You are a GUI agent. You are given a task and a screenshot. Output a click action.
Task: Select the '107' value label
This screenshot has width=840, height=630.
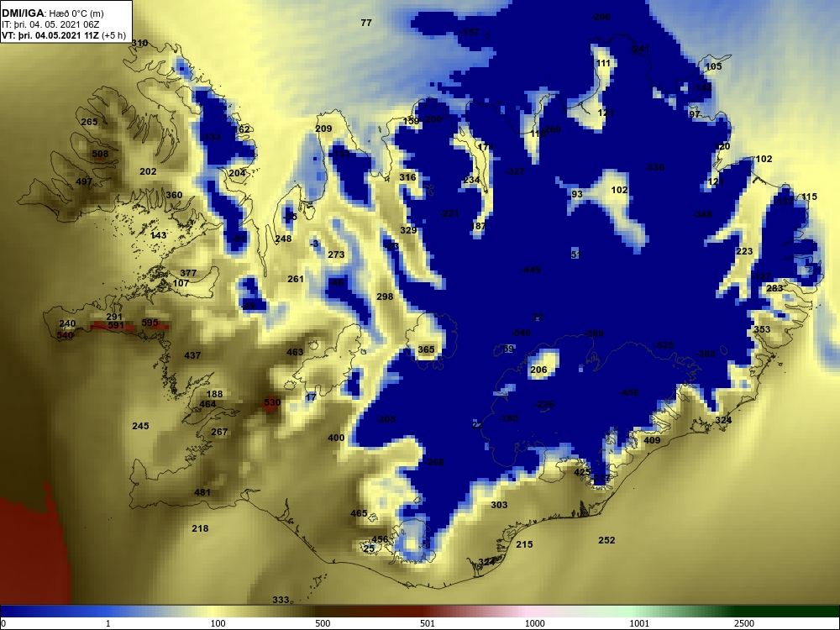pos(181,283)
